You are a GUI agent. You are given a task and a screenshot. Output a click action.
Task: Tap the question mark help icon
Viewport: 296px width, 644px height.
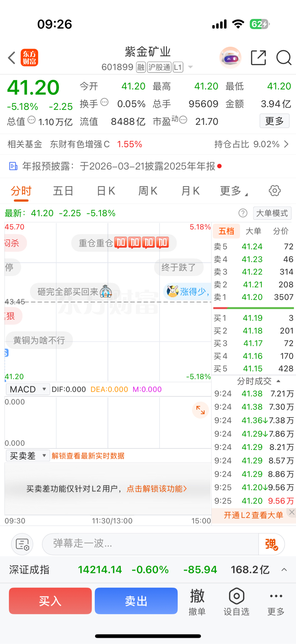coord(243,213)
